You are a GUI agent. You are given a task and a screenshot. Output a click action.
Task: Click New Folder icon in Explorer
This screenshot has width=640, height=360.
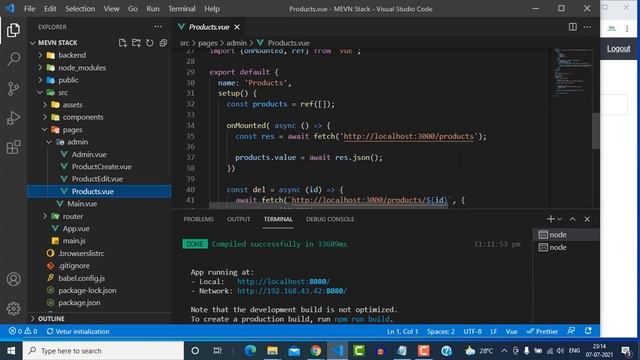(136, 43)
